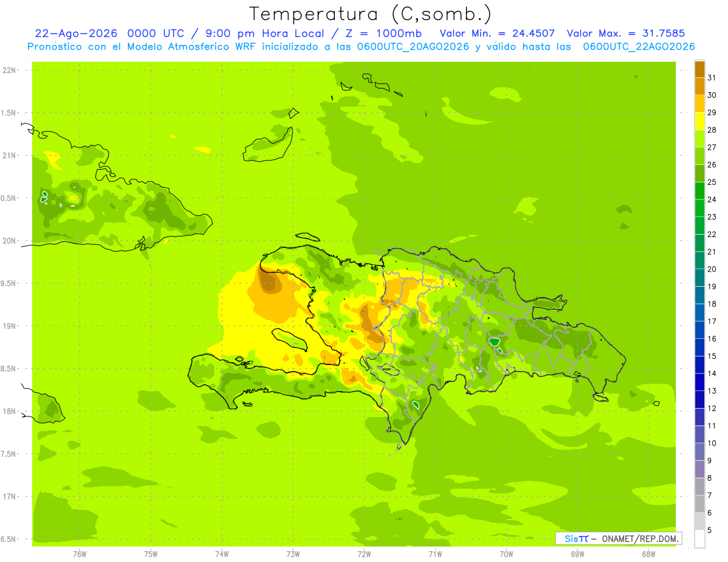Click the '71W' longitude label
The height and width of the screenshot is (562, 728).
coord(435,554)
